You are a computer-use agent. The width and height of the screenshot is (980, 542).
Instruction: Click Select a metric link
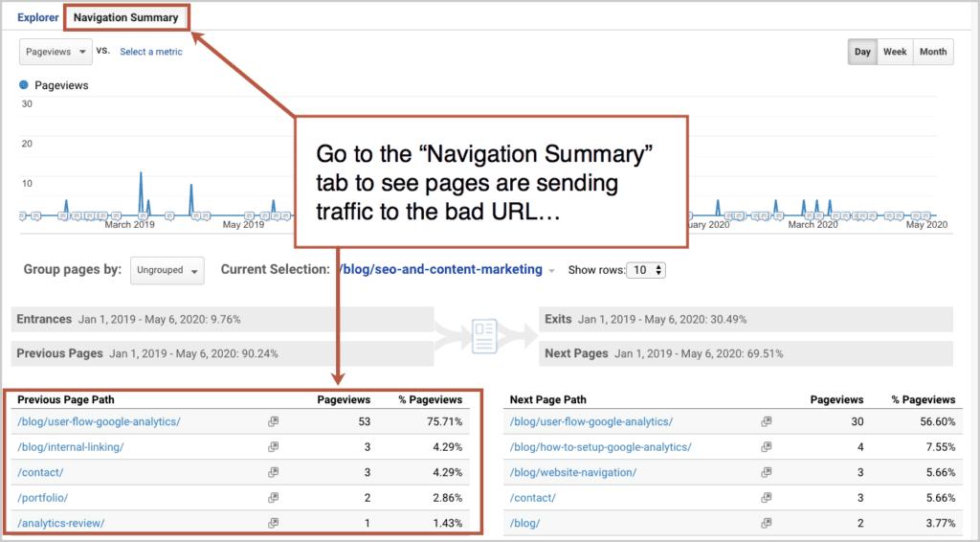[x=150, y=52]
